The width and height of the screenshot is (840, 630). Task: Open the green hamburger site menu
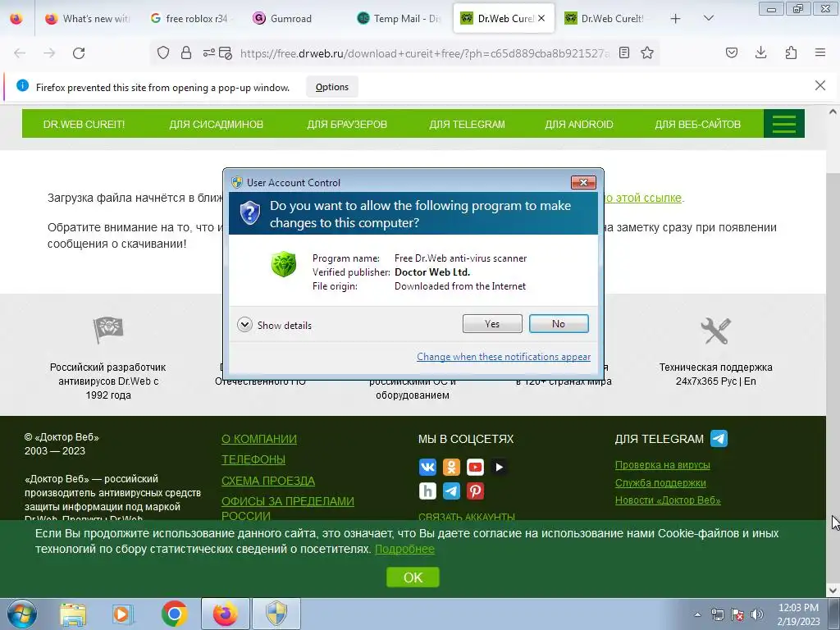[x=783, y=124]
